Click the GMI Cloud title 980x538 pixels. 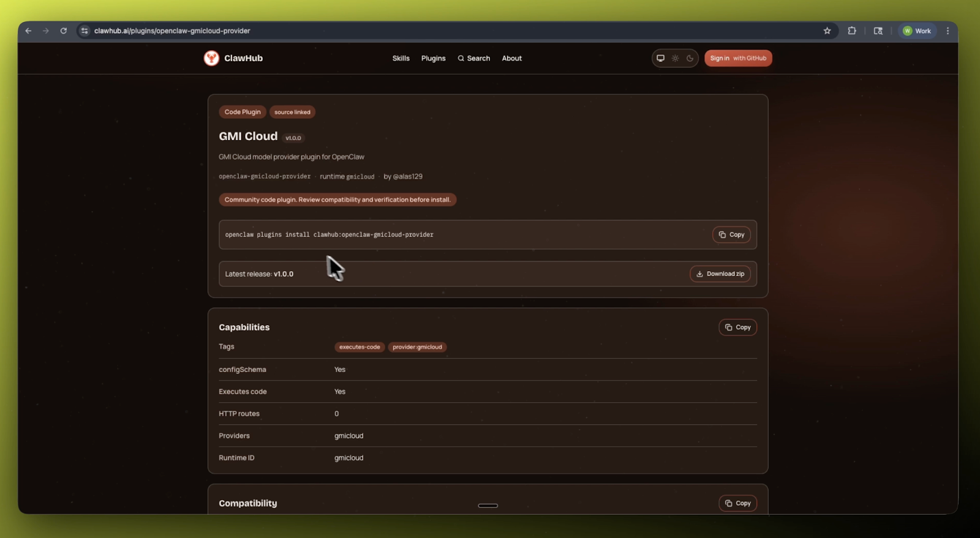pyautogui.click(x=248, y=136)
